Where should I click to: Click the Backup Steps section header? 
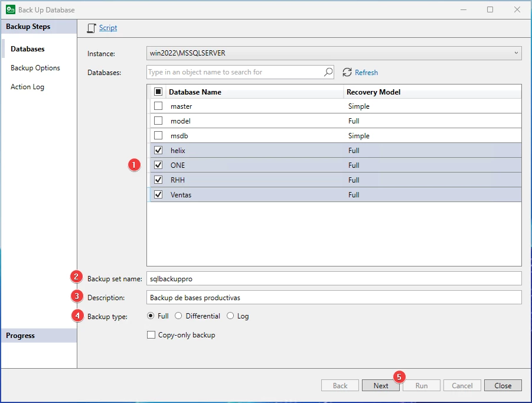point(39,27)
